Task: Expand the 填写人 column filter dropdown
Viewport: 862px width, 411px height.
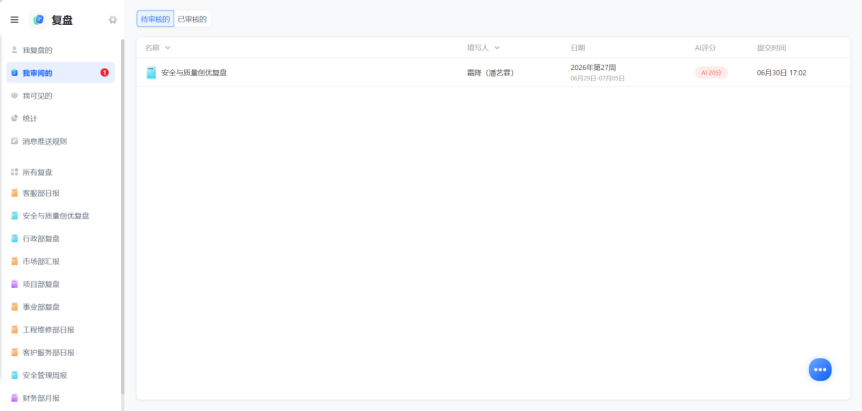Action: (x=497, y=48)
